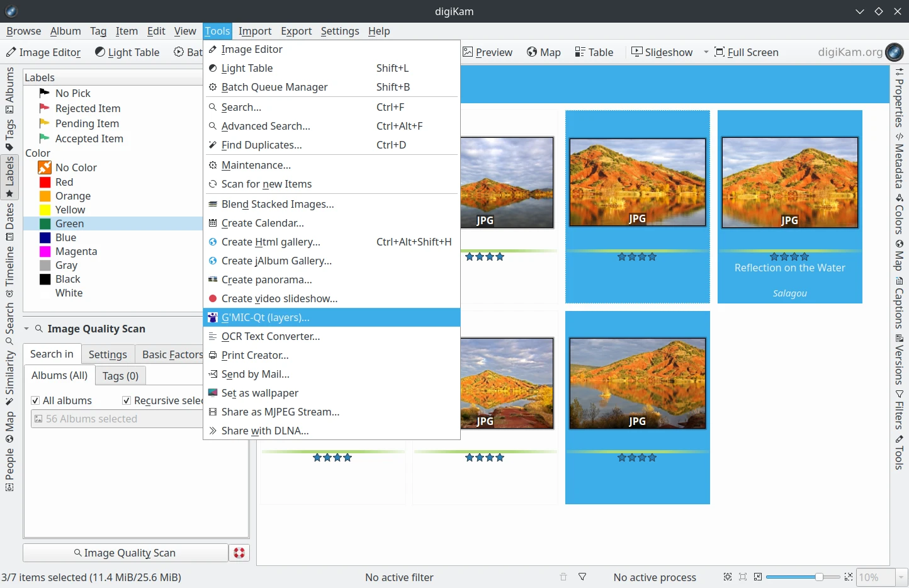Image resolution: width=909 pixels, height=588 pixels.
Task: Open the zoom percentage dropdown in the status bar
Action: point(901,577)
